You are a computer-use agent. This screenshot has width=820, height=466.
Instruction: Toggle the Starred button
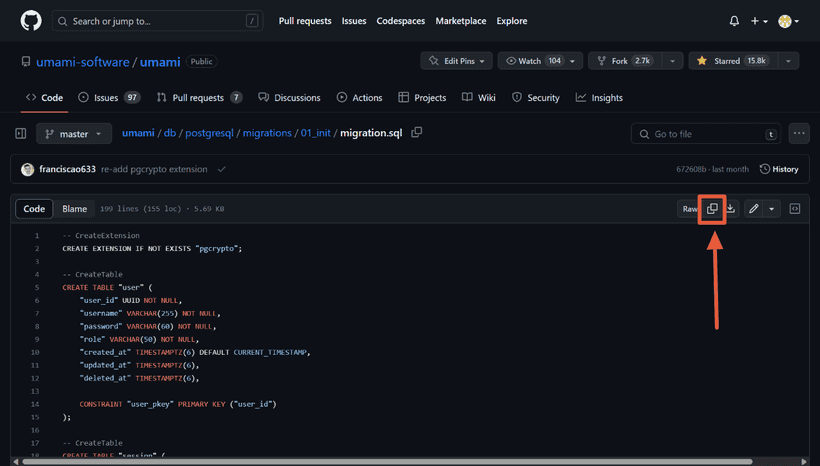click(733, 61)
